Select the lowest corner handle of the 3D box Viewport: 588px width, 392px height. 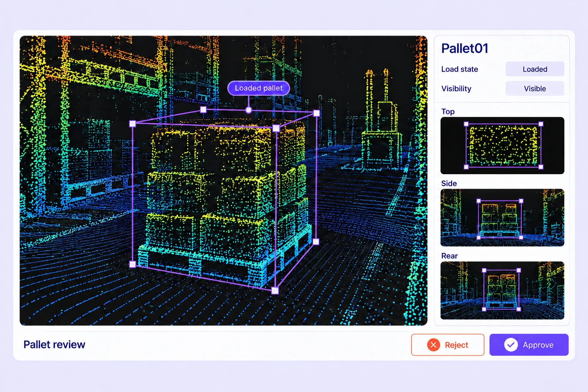tap(275, 291)
